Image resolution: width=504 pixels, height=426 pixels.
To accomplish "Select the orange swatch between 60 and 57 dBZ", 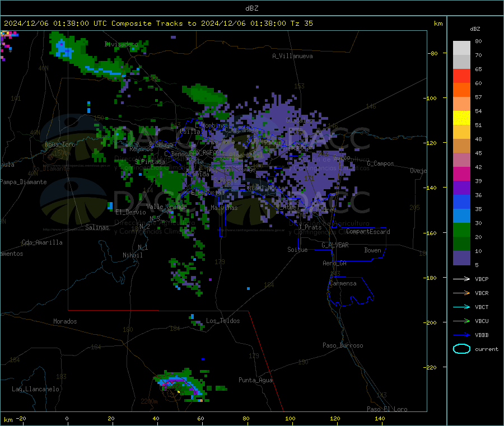I will click(x=461, y=90).
